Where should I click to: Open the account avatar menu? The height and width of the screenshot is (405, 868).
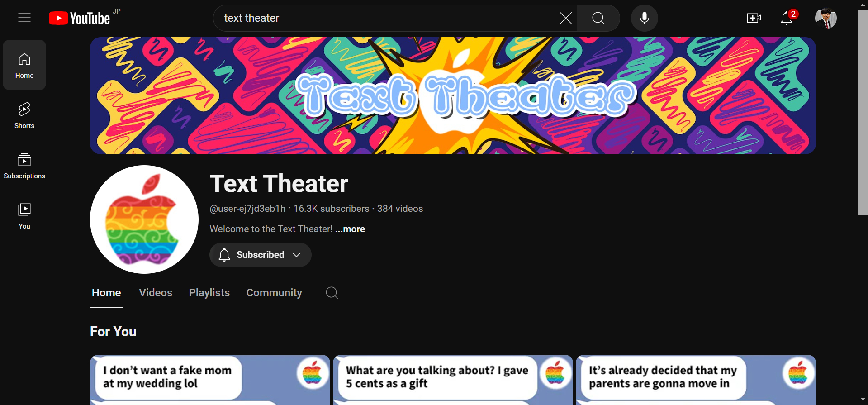(x=826, y=18)
